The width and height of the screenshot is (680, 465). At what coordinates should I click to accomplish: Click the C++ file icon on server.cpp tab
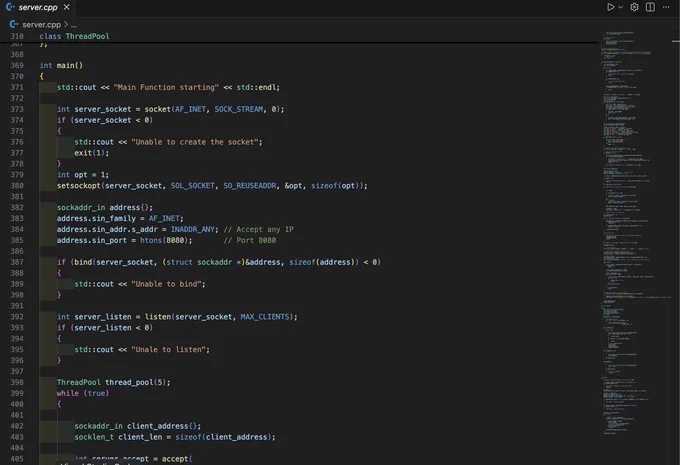point(10,7)
